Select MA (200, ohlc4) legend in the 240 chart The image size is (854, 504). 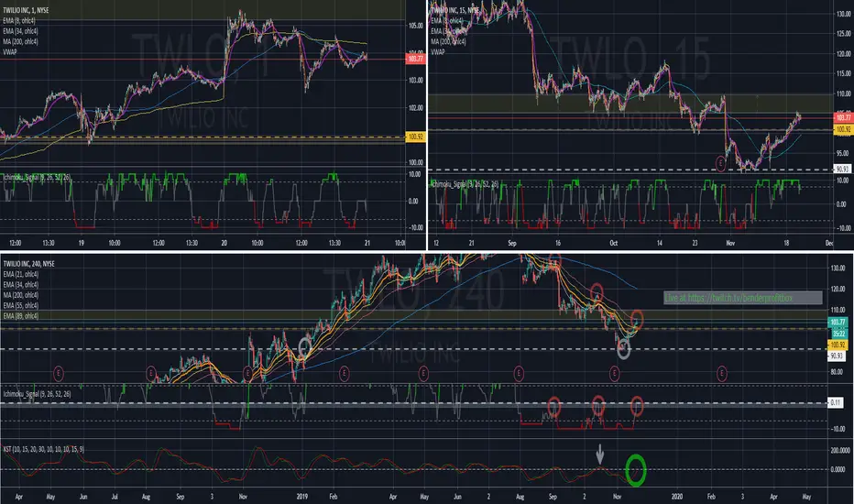click(x=21, y=295)
